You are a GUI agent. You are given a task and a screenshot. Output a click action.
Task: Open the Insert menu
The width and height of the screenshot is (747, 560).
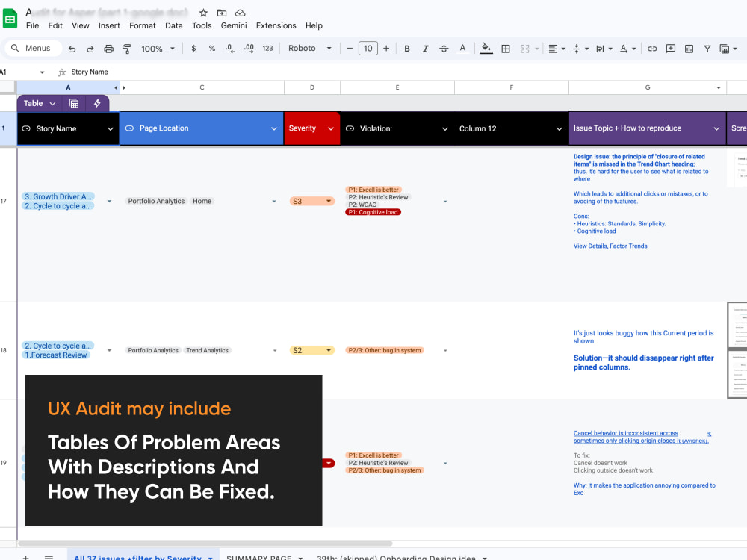tap(109, 25)
